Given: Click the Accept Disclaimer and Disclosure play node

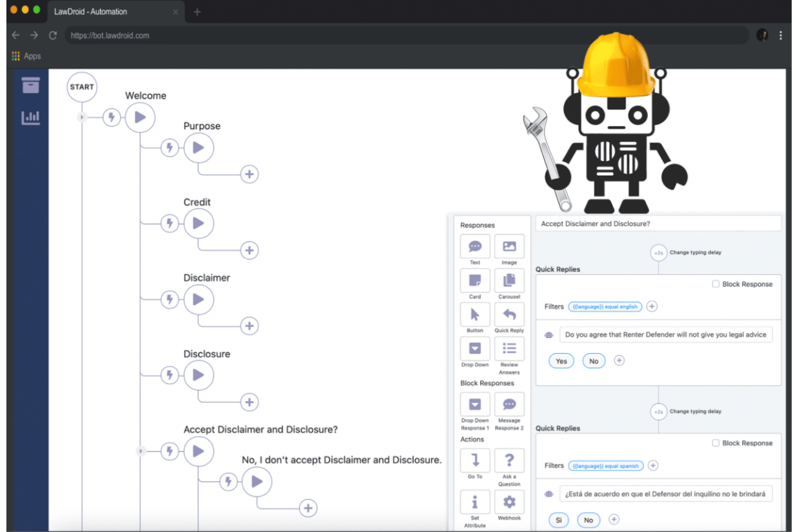Looking at the screenshot, I should (x=198, y=451).
